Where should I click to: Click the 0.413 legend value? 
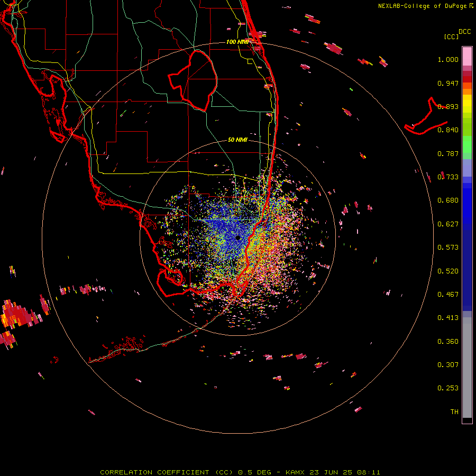click(x=448, y=318)
